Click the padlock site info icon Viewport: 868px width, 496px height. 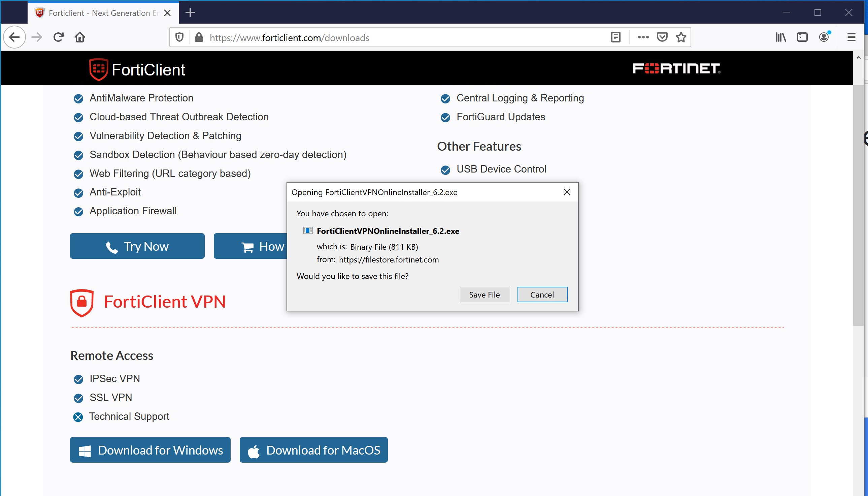click(199, 37)
